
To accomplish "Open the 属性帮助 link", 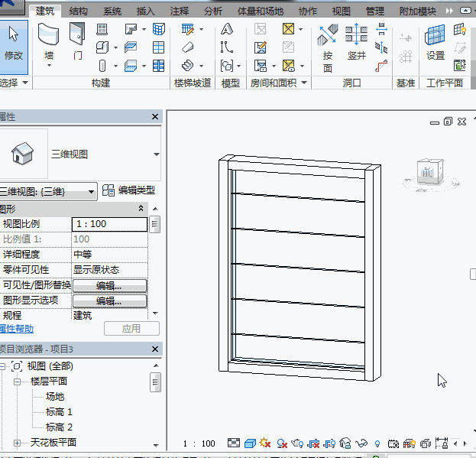I will click(x=17, y=328).
